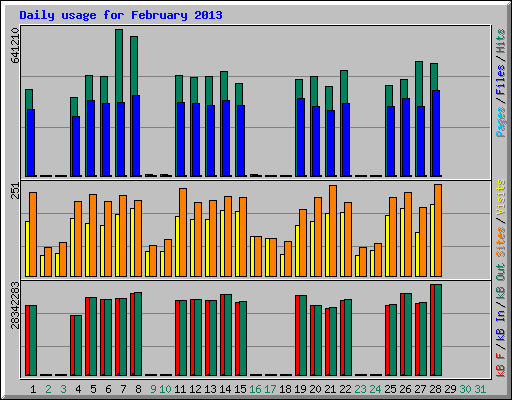Click the green kB out bar for day 14
Screen dimensions: 512x400
pos(228,335)
